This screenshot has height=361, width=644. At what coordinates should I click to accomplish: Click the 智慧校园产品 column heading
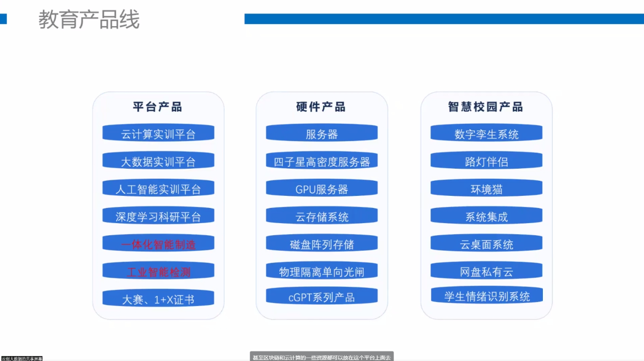[486, 107]
